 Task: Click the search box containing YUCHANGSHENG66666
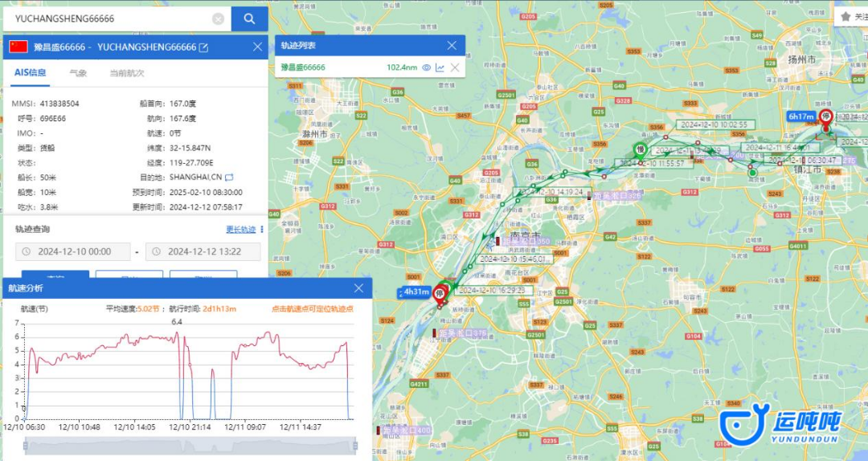pos(117,18)
